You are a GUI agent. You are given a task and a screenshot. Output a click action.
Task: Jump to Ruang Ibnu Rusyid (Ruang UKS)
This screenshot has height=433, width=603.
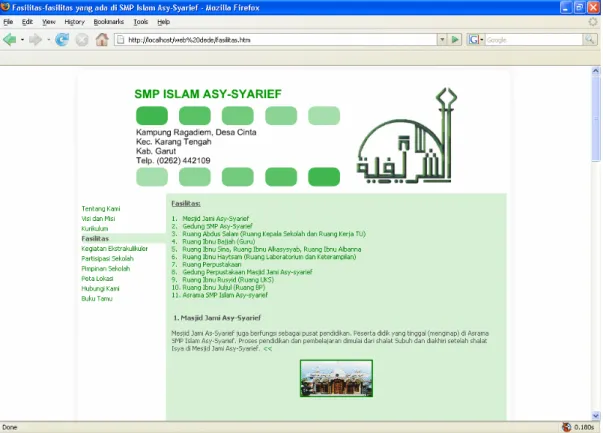pos(228,280)
